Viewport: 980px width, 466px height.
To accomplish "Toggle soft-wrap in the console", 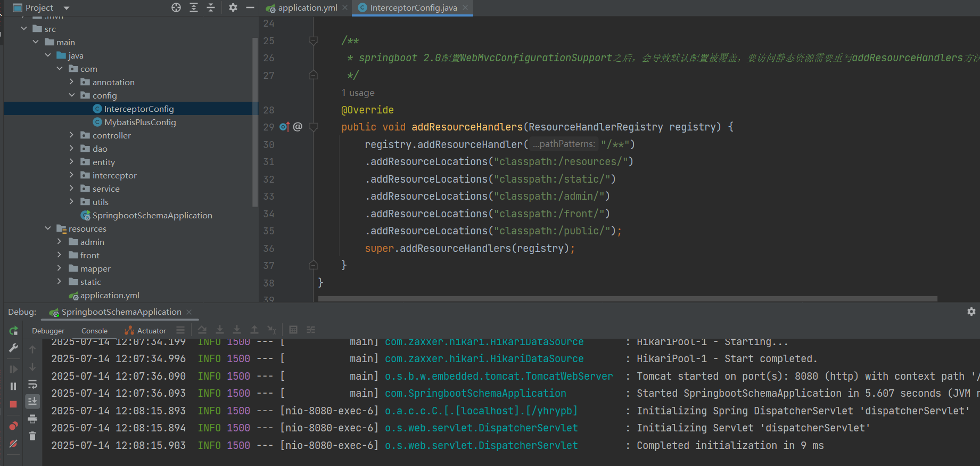I will click(32, 385).
